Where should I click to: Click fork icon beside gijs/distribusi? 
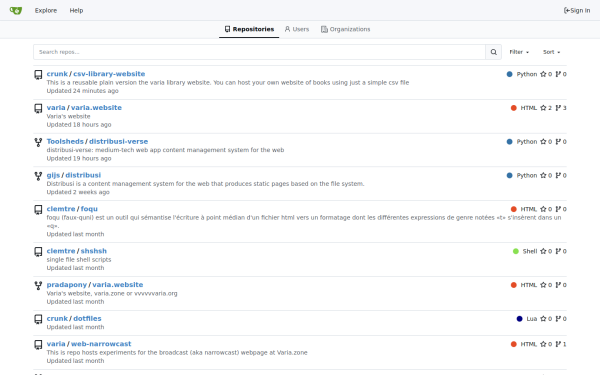[38, 176]
